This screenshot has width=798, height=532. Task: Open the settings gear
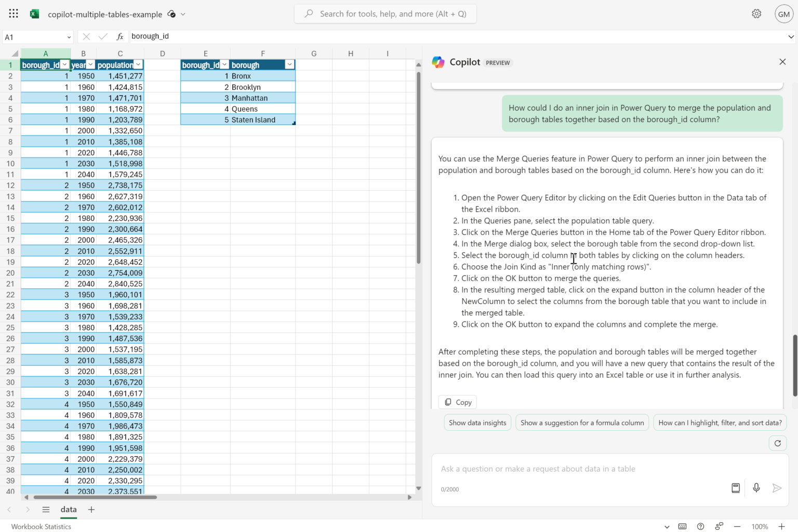point(756,14)
